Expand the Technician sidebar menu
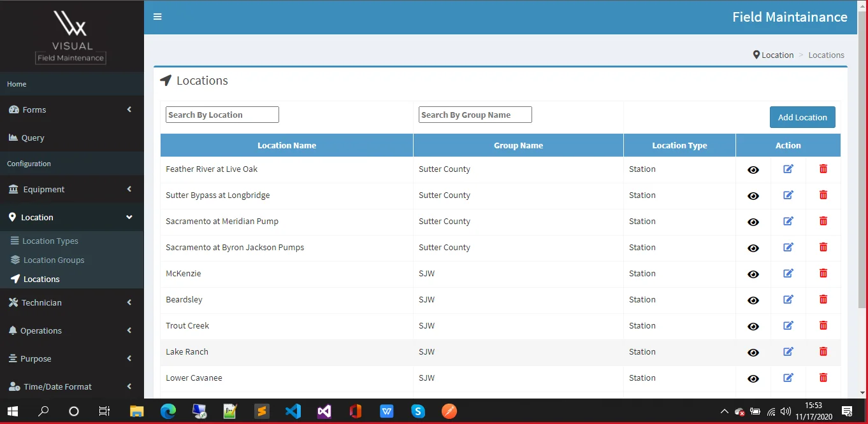868x424 pixels. click(71, 302)
